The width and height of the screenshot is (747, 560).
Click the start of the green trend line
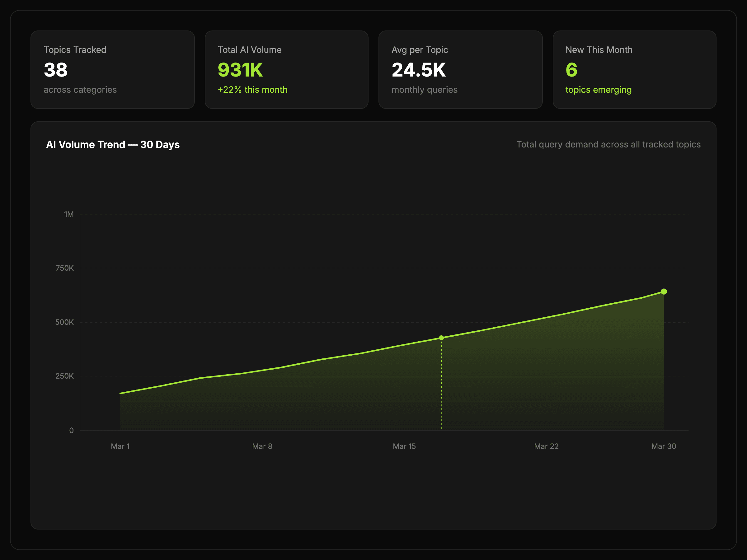tap(121, 393)
